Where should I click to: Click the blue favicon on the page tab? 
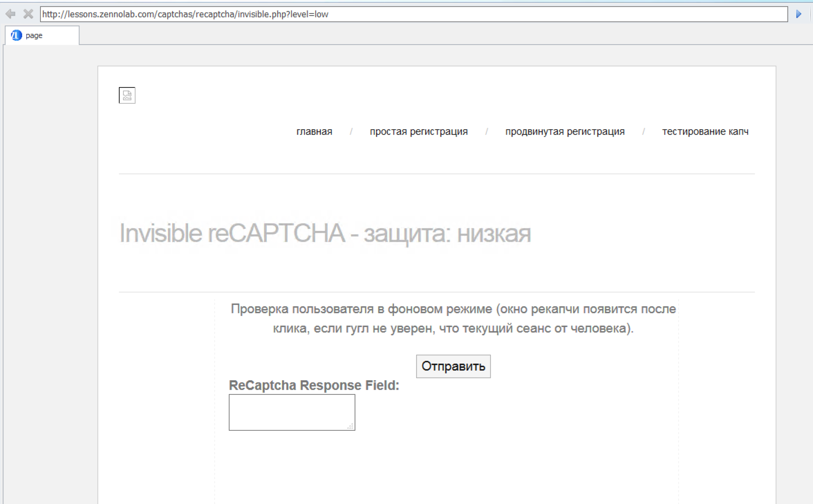click(x=16, y=35)
